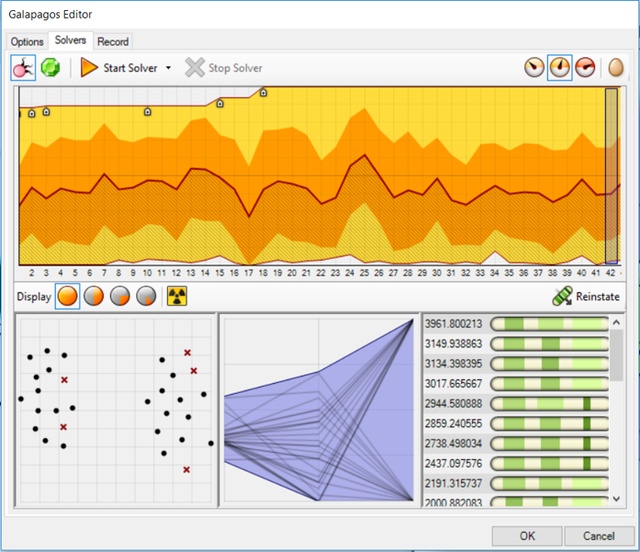Click the fitness marker at generation 3
The width and height of the screenshot is (640, 552).
(x=46, y=111)
